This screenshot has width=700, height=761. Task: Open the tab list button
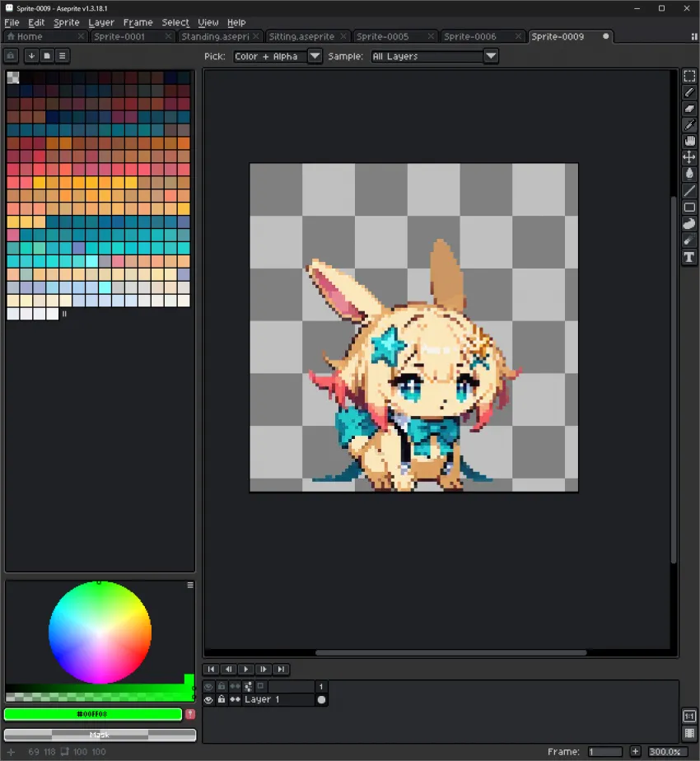[x=693, y=37]
